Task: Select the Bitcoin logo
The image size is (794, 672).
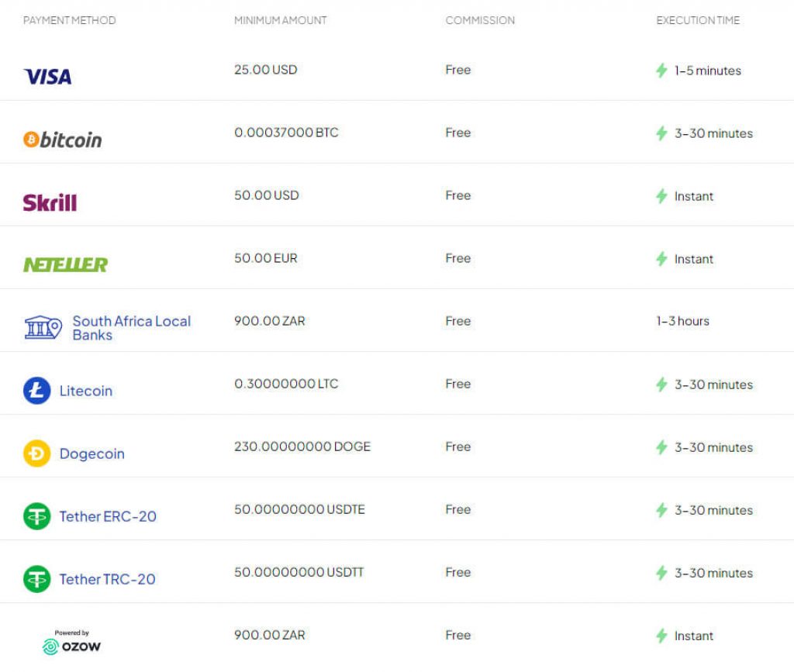Action: (62, 140)
